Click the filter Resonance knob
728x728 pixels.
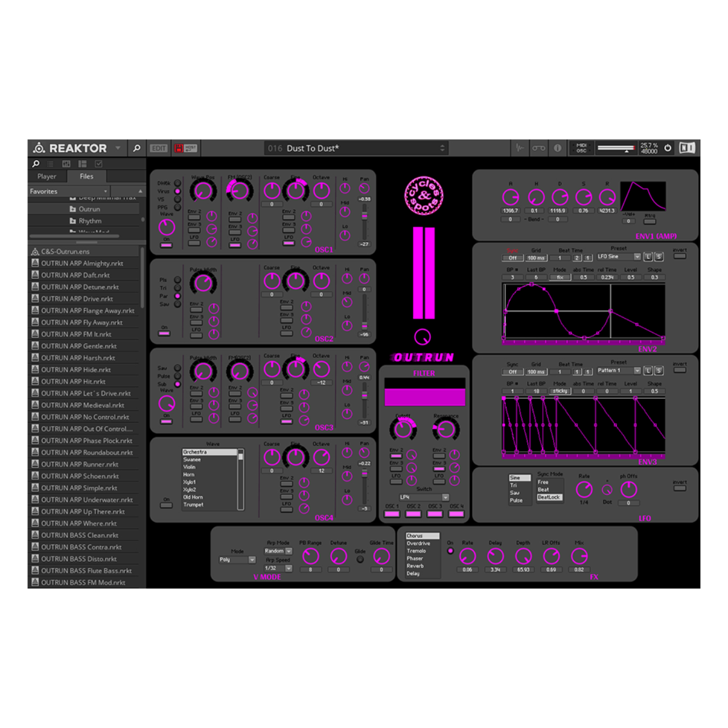coord(445,430)
